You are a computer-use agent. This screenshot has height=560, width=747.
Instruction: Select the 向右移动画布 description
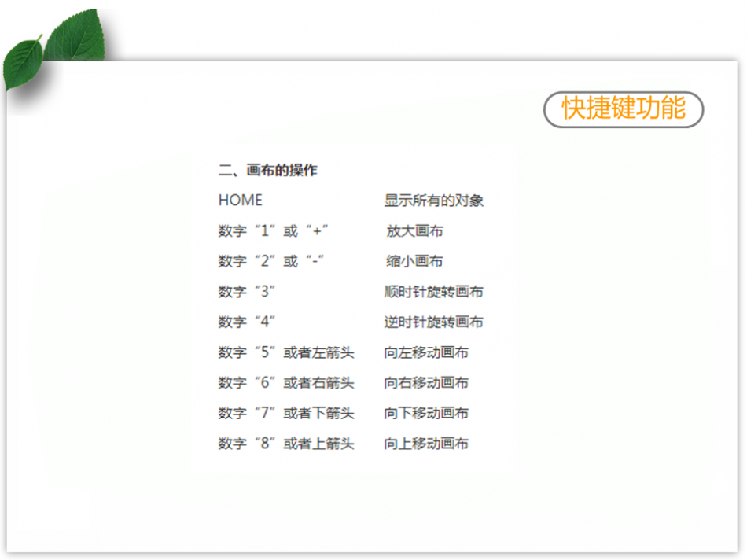tap(426, 383)
